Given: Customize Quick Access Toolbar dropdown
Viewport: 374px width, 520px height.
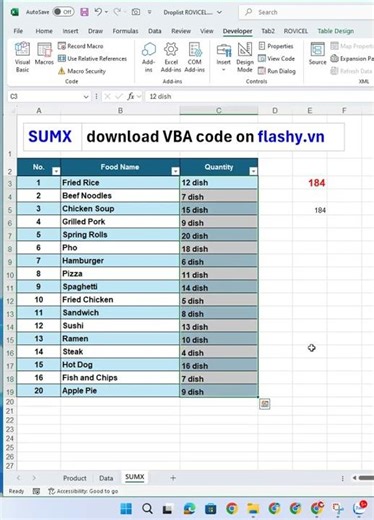Looking at the screenshot, I should (x=150, y=12).
